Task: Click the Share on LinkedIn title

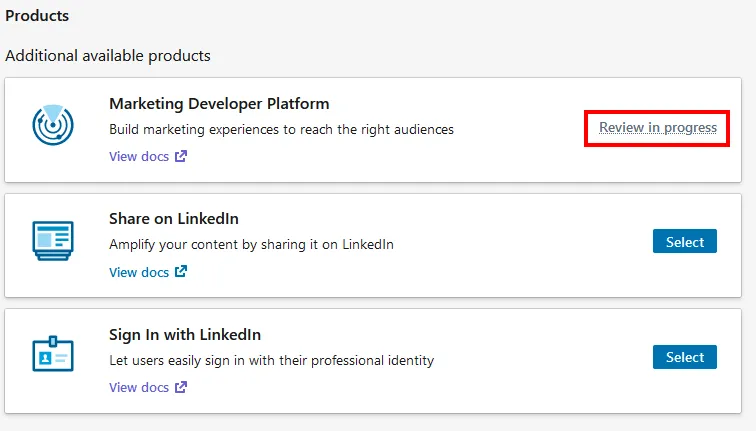Action: (173, 219)
